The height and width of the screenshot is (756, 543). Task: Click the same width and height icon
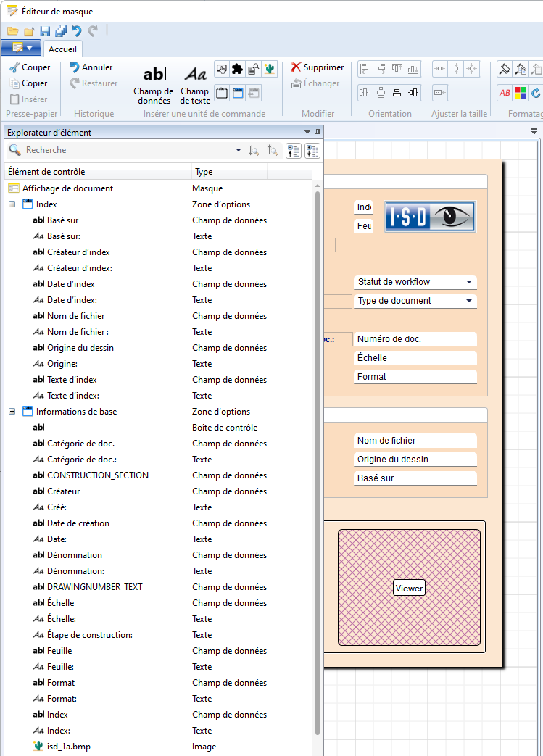472,69
